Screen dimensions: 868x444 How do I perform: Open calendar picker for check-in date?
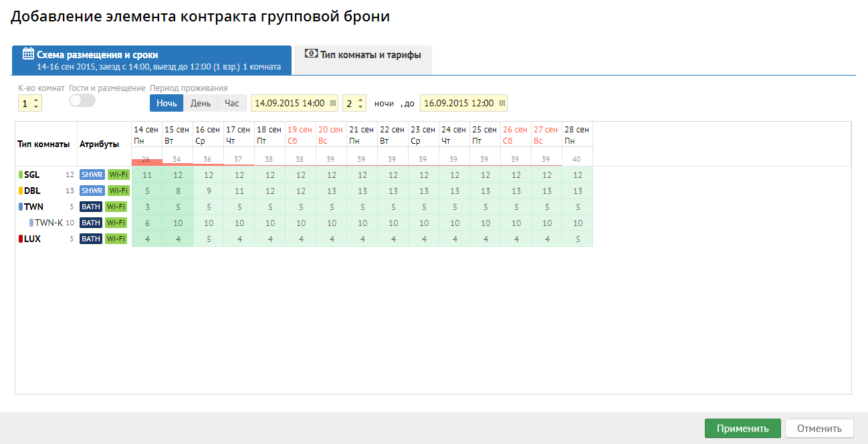tap(333, 104)
